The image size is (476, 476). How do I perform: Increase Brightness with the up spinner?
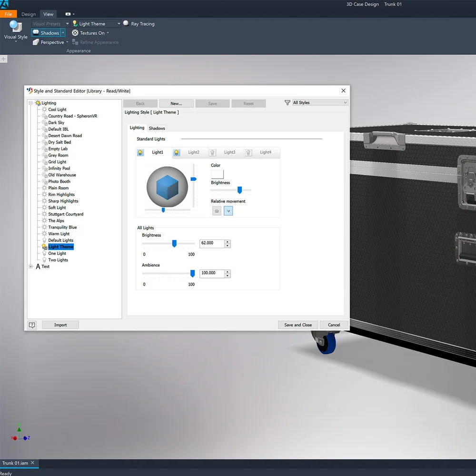point(228,242)
